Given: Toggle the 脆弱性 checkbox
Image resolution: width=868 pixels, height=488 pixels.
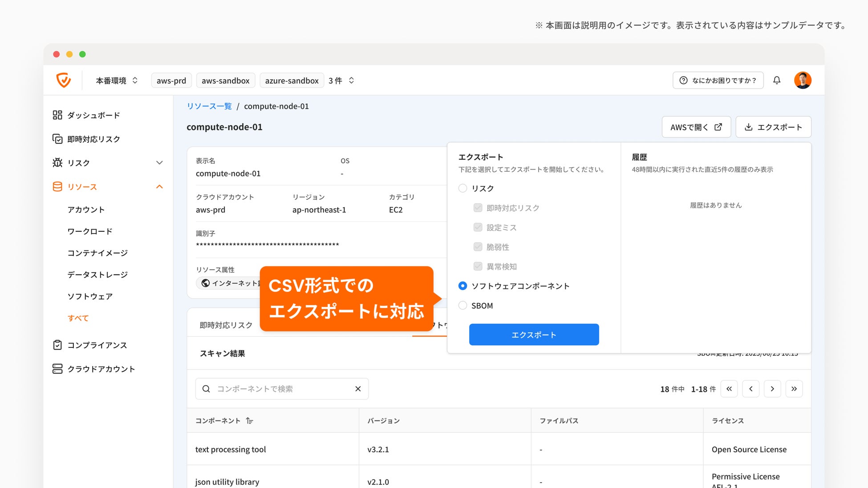Looking at the screenshot, I should (x=478, y=247).
